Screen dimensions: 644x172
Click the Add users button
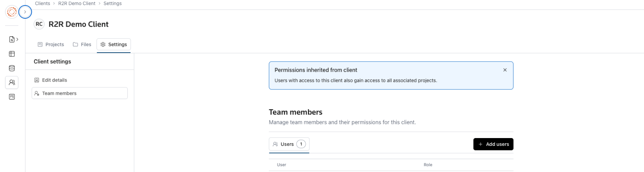tap(493, 144)
